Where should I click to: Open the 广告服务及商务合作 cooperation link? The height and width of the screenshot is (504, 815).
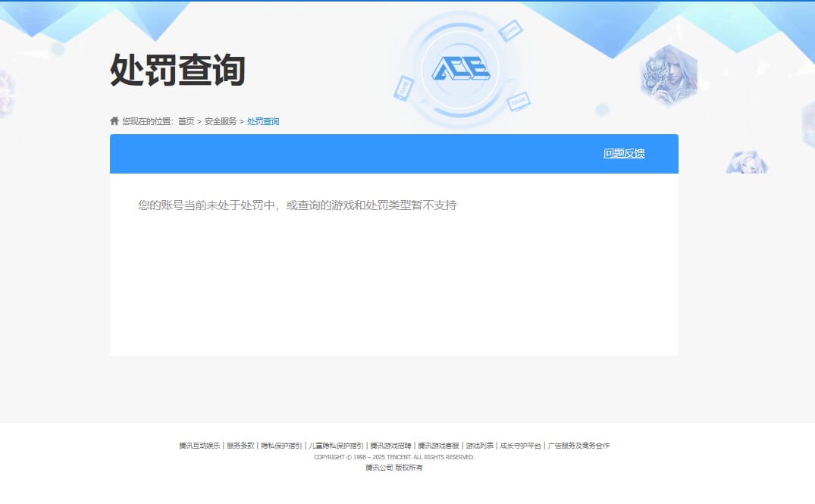tap(579, 446)
